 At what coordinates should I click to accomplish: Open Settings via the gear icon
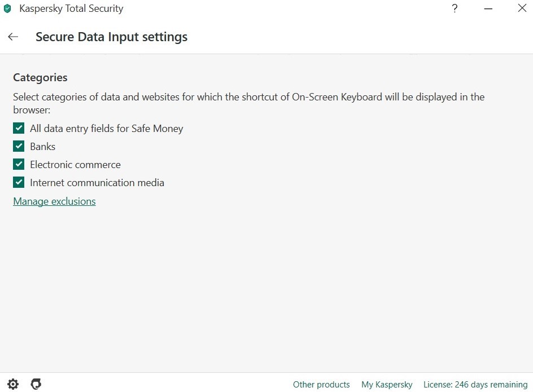point(13,384)
